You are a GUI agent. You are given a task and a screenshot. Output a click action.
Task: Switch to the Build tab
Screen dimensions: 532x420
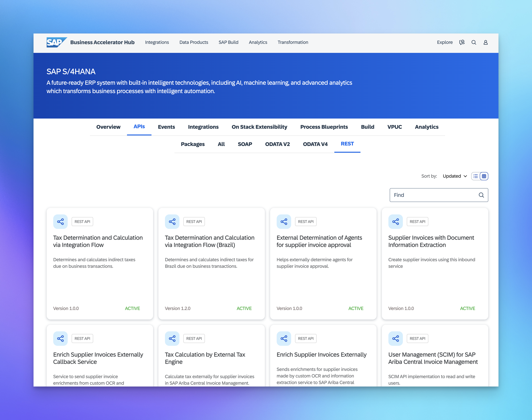[x=368, y=127]
